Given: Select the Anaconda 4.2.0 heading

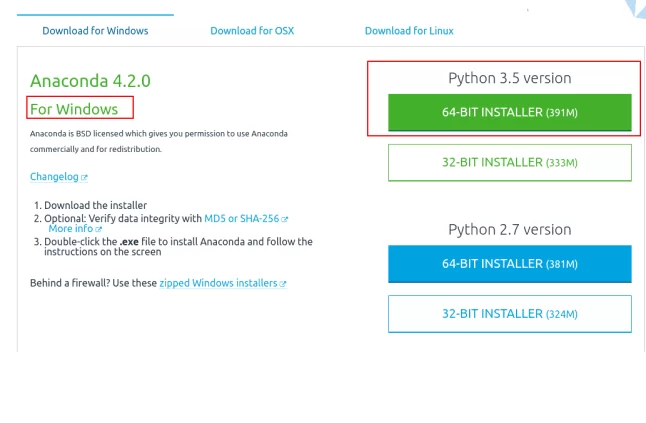Looking at the screenshot, I should [90, 81].
